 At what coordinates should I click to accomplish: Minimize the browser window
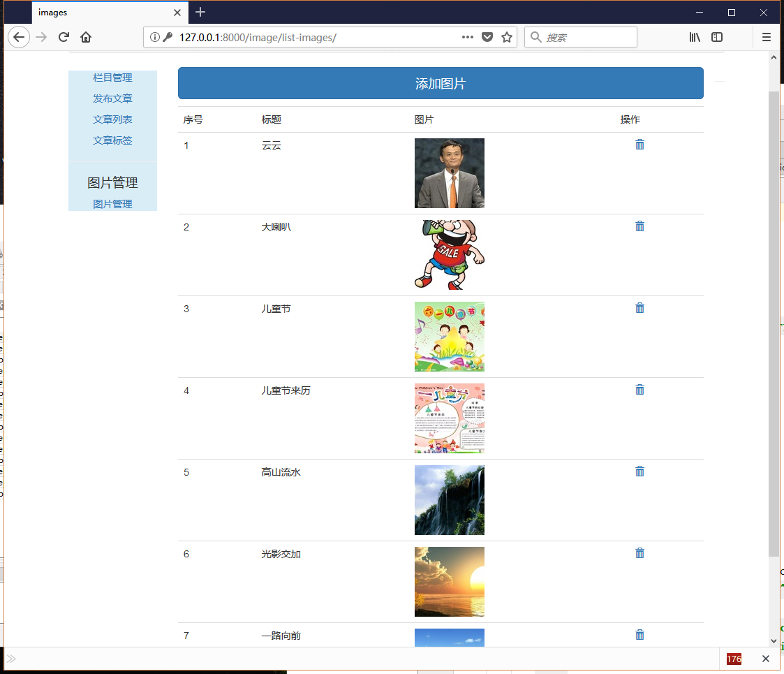point(700,13)
